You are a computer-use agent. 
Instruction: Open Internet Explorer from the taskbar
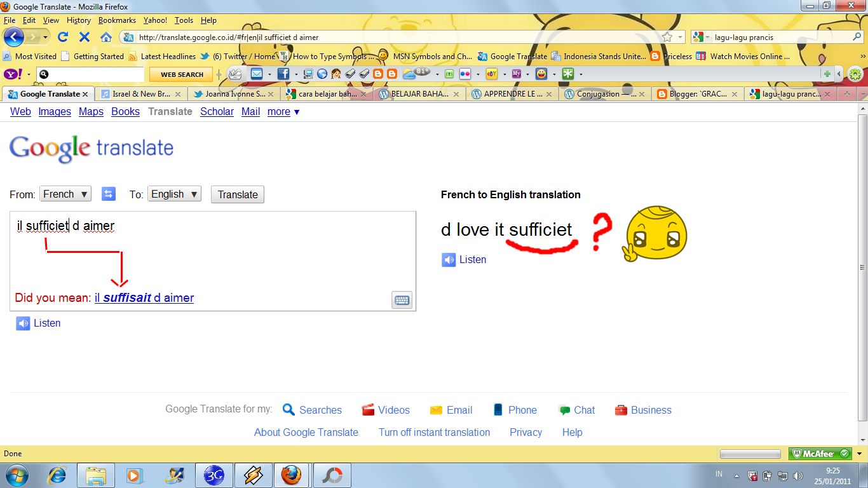pyautogui.click(x=58, y=475)
